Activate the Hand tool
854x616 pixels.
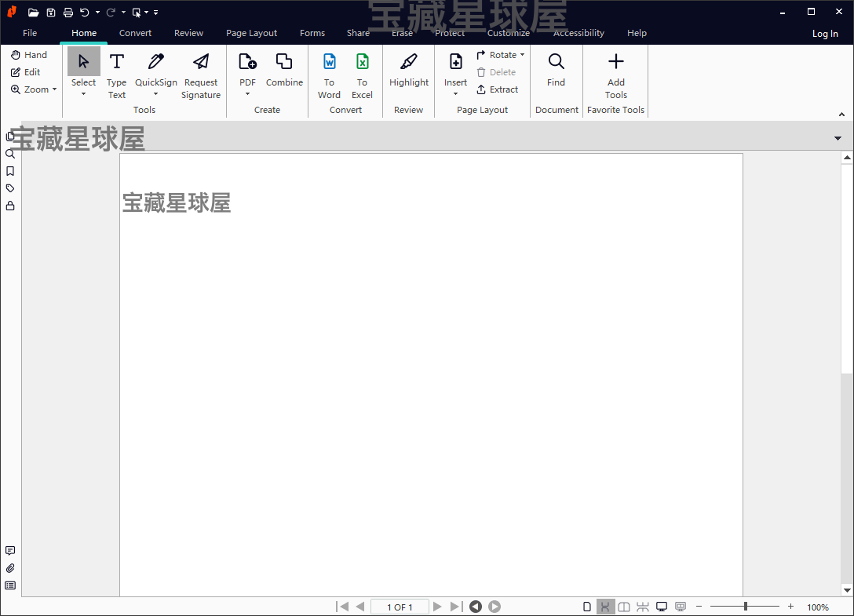click(29, 54)
